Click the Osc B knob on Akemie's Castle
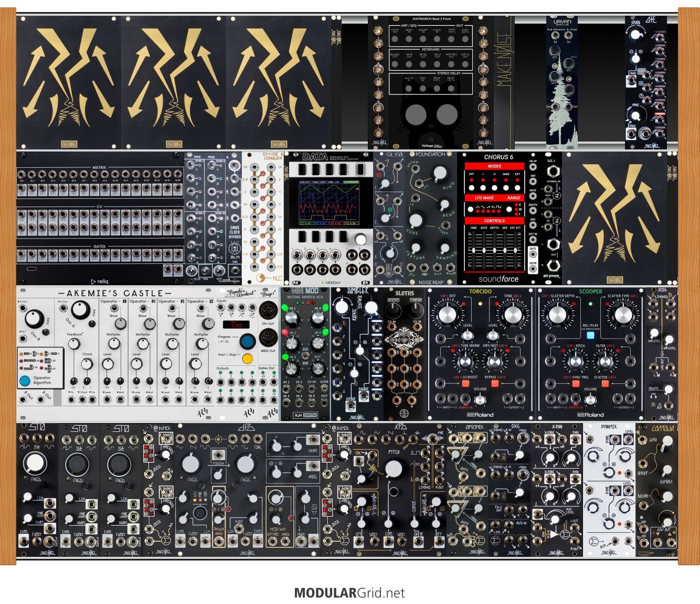 [34, 318]
